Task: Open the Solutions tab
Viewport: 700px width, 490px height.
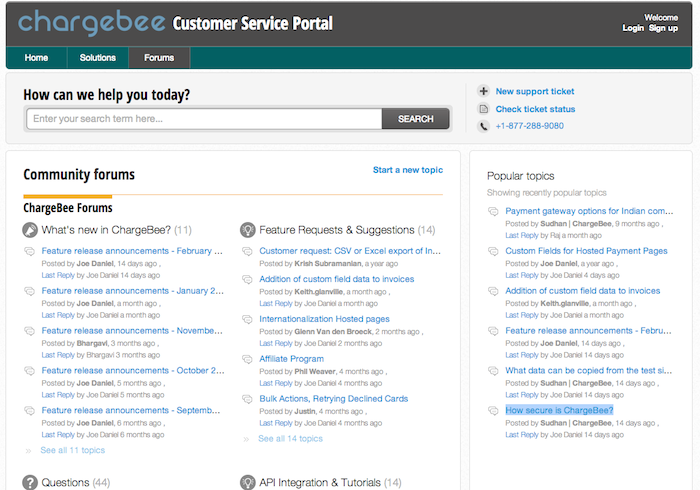Action: (98, 58)
